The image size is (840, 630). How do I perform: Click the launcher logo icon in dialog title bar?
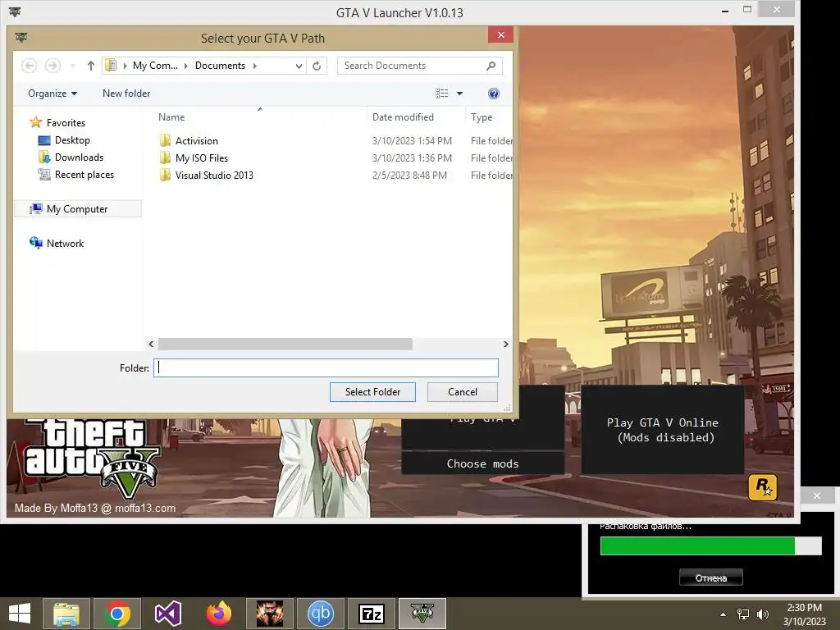tap(21, 37)
